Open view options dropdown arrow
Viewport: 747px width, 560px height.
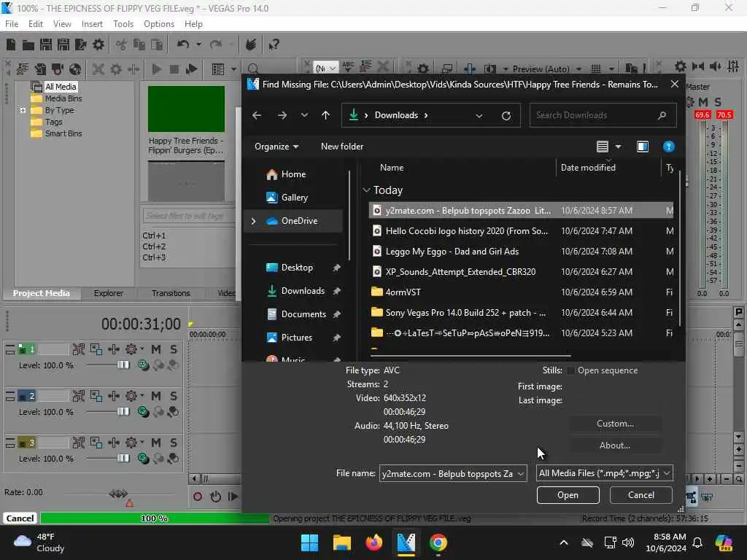[x=619, y=147]
